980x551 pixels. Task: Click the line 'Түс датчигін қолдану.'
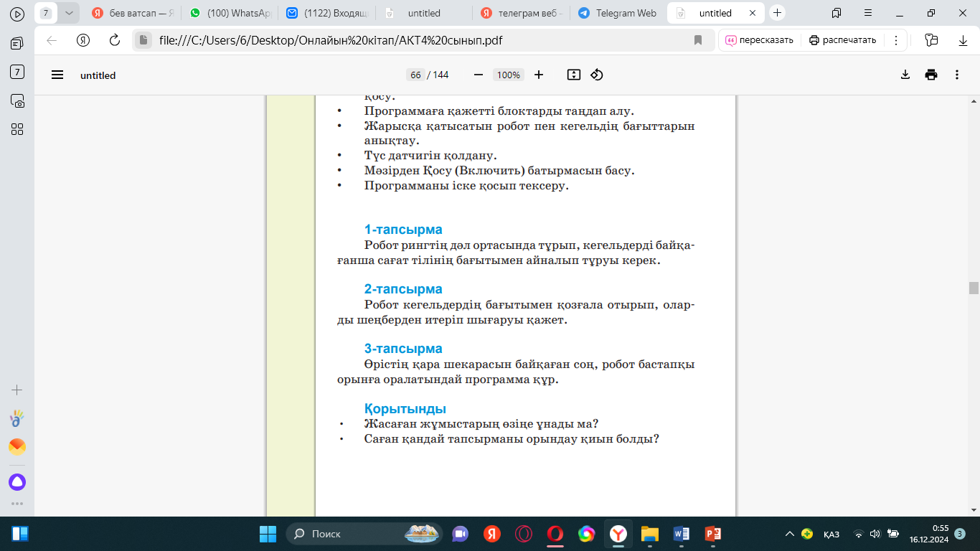pos(430,155)
